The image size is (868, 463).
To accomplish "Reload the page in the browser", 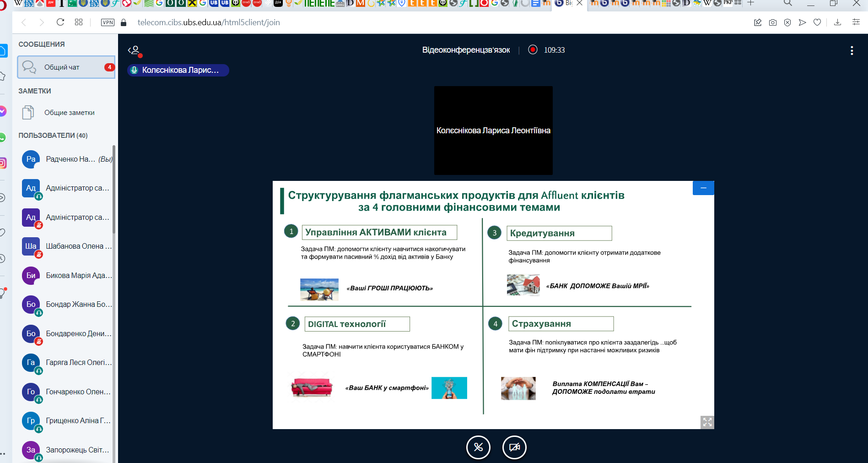I will point(60,22).
